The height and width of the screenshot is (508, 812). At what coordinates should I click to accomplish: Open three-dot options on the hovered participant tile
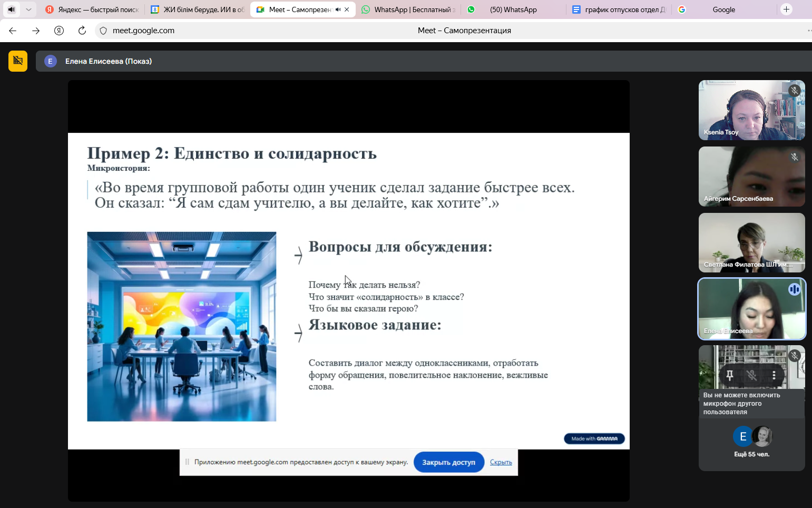774,375
